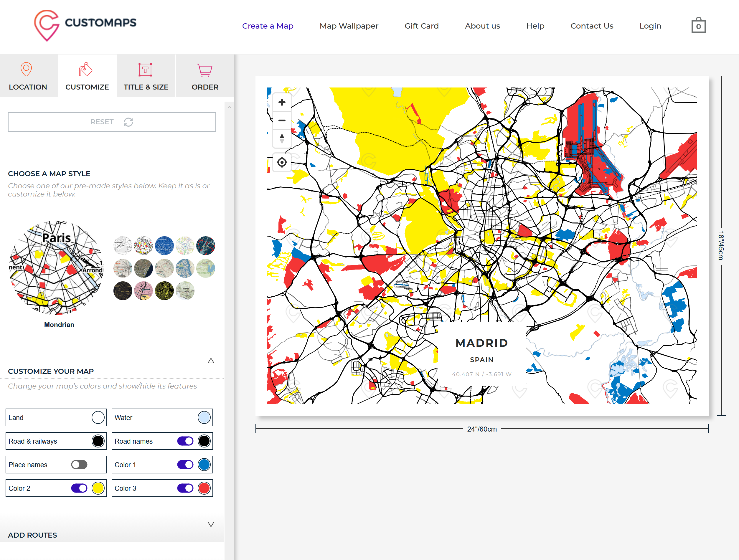This screenshot has height=560, width=739.
Task: Click the Location pin step icon
Action: (x=26, y=70)
